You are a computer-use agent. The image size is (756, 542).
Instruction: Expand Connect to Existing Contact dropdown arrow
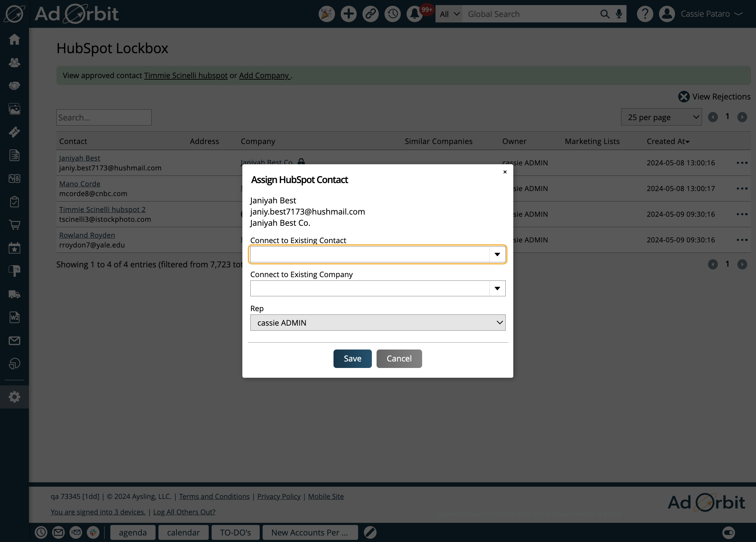tap(497, 254)
